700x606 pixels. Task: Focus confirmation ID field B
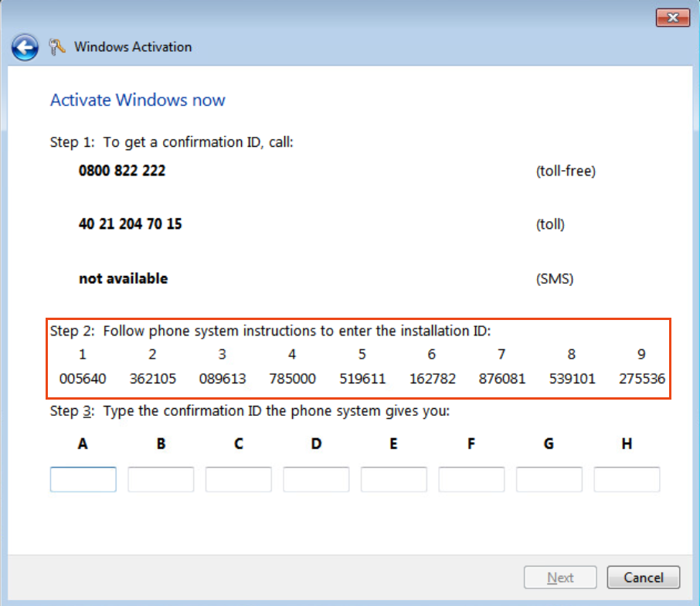click(x=161, y=479)
